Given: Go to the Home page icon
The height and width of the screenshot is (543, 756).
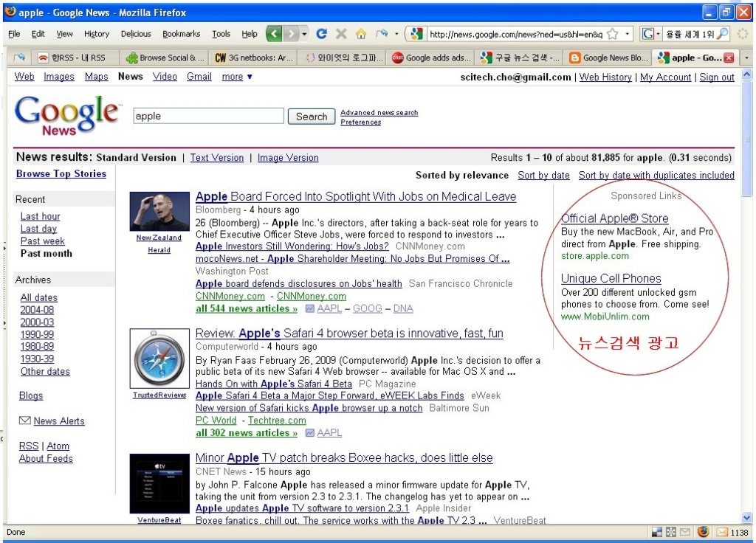Looking at the screenshot, I should click(360, 34).
